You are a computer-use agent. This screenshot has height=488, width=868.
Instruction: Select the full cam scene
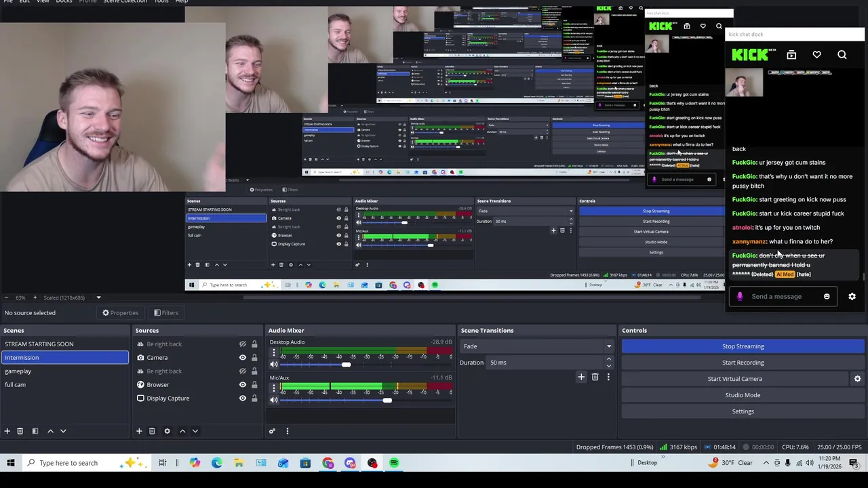[64, 384]
